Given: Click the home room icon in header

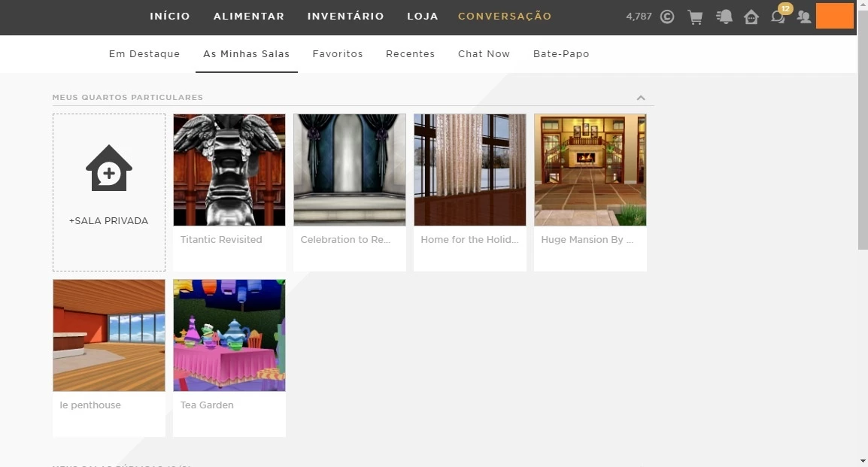Looking at the screenshot, I should pyautogui.click(x=751, y=17).
